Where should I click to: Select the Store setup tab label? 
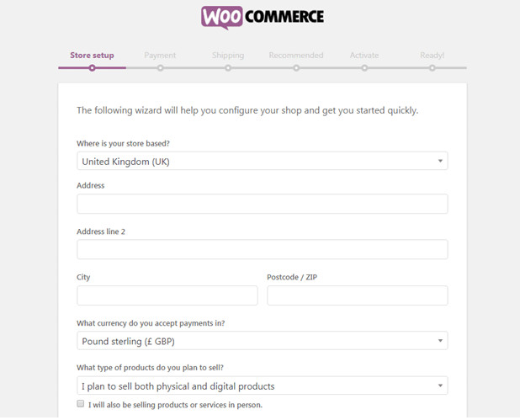[92, 55]
